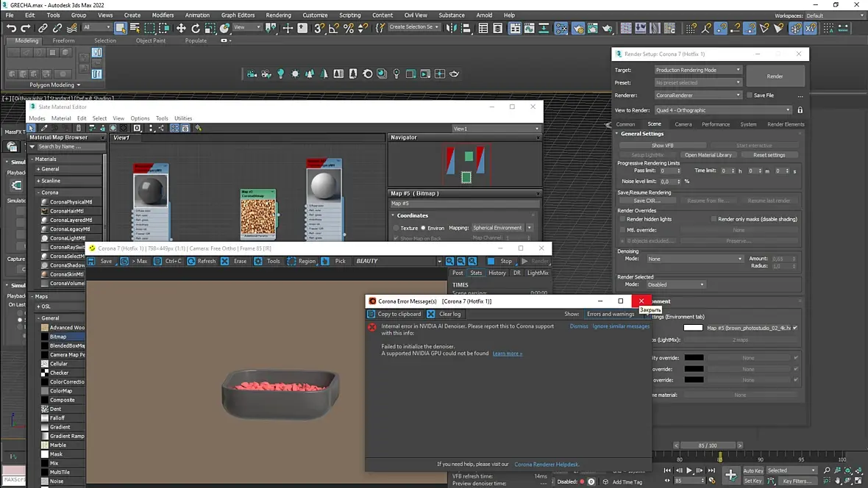Click the Undo arrow in main toolbar
Image resolution: width=868 pixels, height=488 pixels.
point(11,28)
